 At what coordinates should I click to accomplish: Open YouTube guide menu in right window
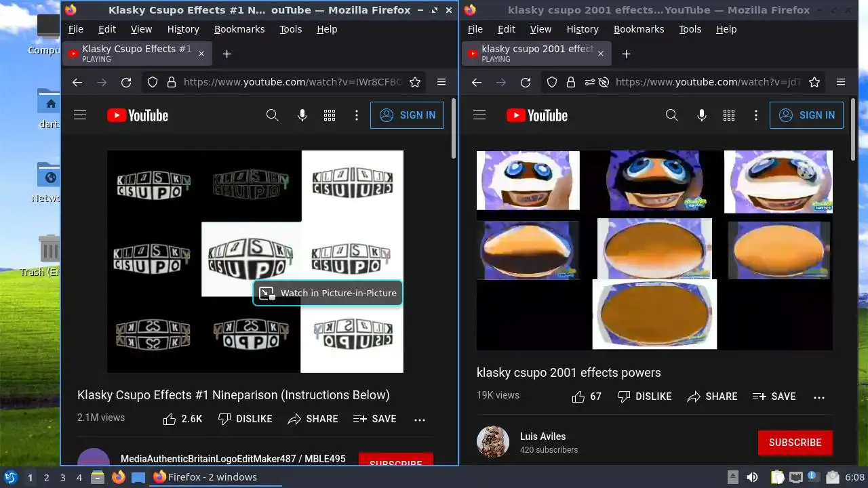[479, 115]
